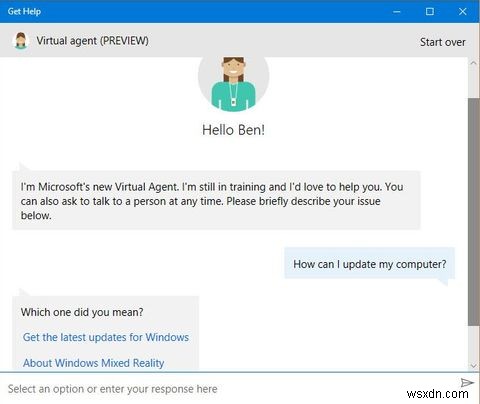Click the 'Virtual agent (PREVIEW)' header label
Screen dimensions: 480x404
(x=92, y=41)
